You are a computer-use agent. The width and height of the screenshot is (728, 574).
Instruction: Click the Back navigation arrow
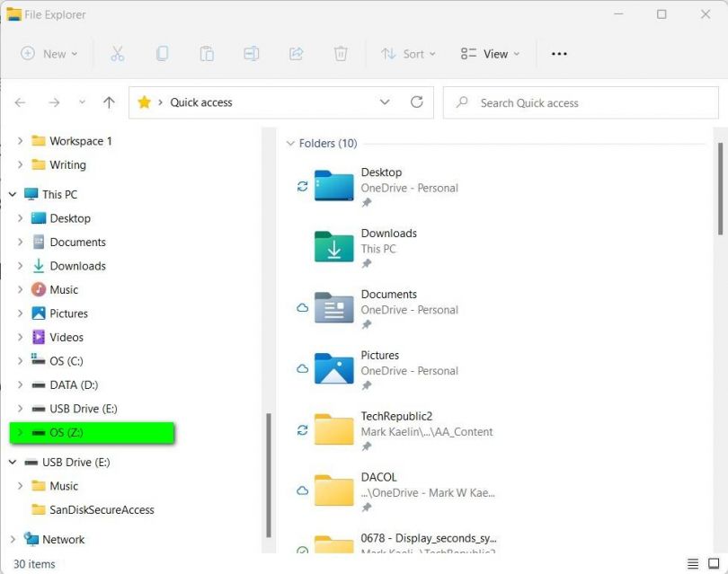(20, 102)
